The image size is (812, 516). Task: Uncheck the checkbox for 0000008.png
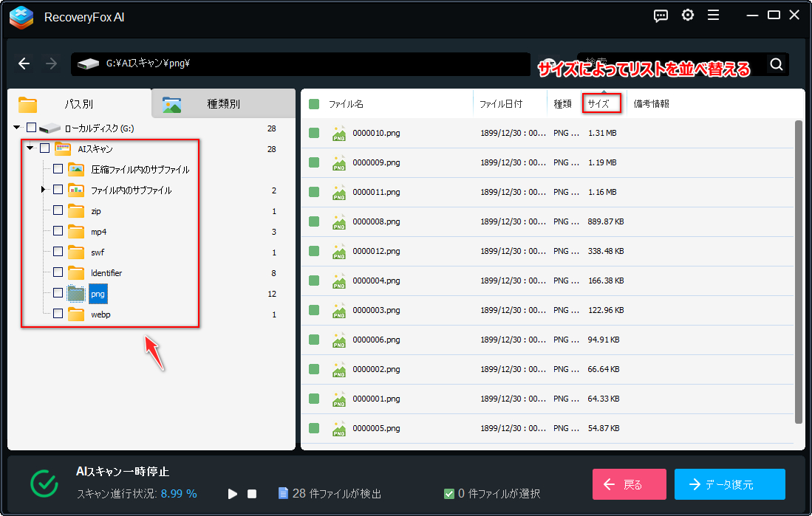click(314, 221)
